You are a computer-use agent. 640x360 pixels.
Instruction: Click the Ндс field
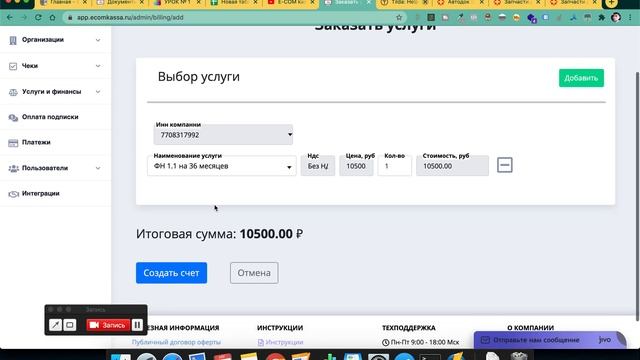[318, 166]
